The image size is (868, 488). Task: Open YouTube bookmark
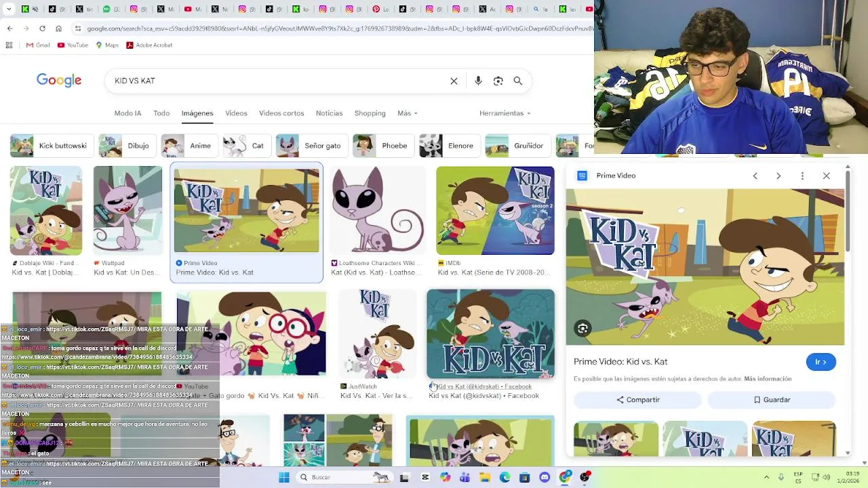tap(73, 45)
